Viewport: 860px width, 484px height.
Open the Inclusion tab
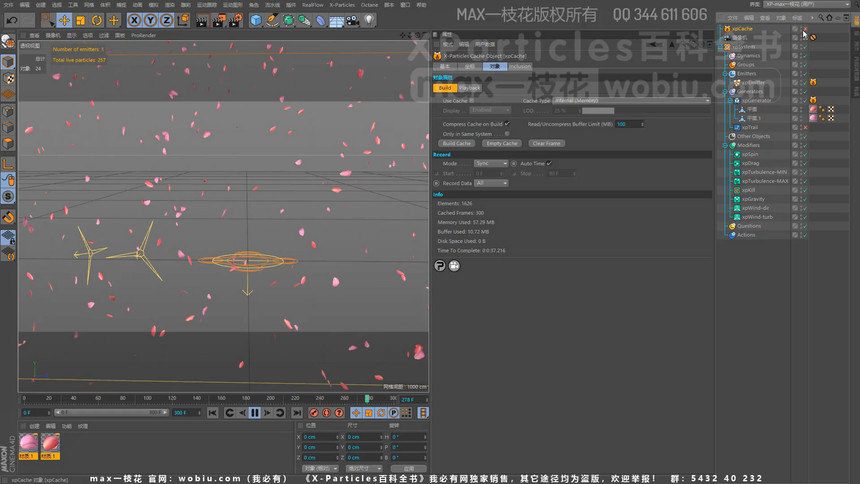pyautogui.click(x=519, y=66)
